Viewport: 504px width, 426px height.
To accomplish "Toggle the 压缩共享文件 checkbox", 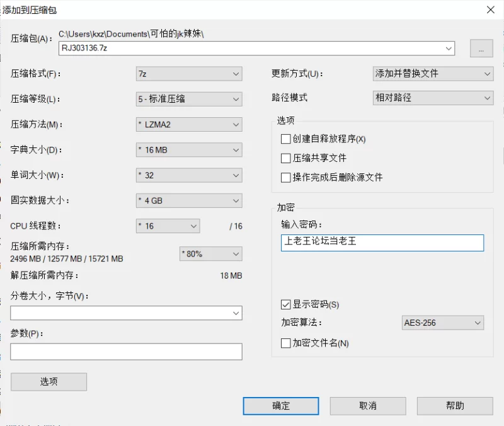I will click(x=285, y=158).
